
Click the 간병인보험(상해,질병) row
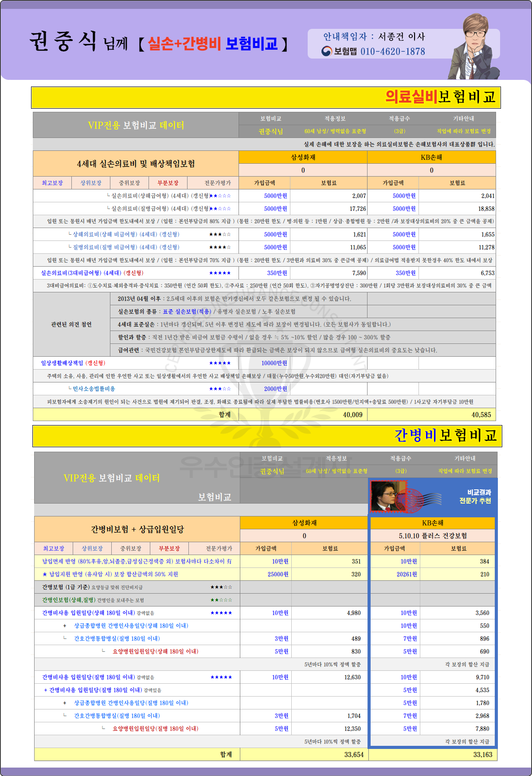coord(137,600)
